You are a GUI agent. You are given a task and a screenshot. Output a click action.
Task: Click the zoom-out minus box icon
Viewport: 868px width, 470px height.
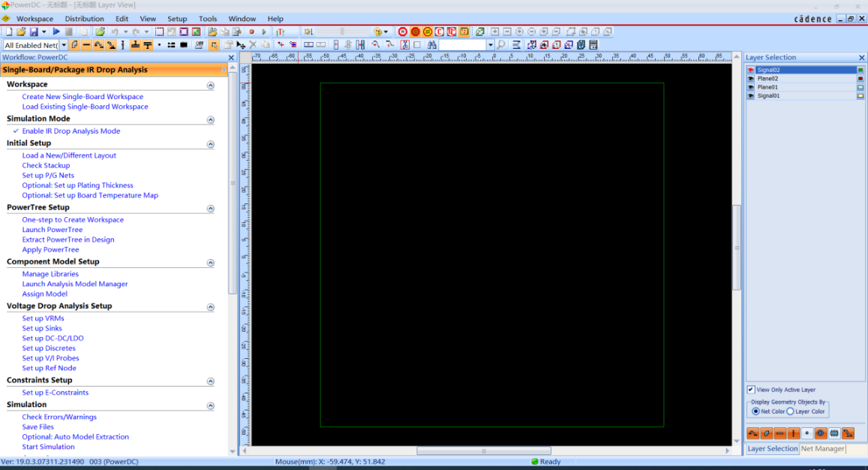pos(507,32)
